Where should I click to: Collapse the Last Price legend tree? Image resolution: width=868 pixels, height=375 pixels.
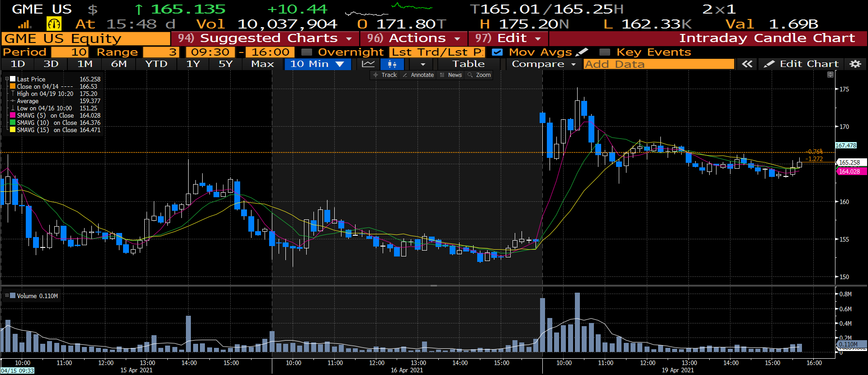[x=7, y=79]
